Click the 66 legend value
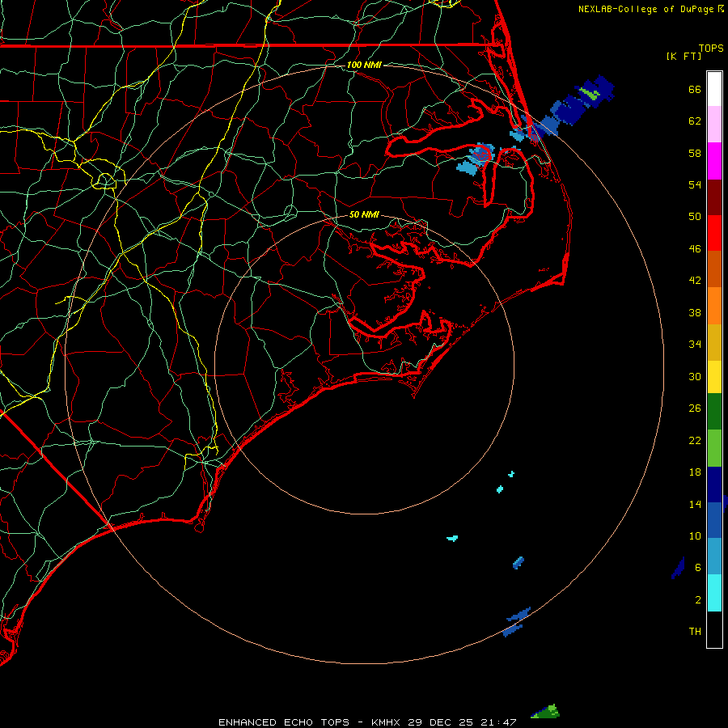This screenshot has height=728, width=728. 695,89
